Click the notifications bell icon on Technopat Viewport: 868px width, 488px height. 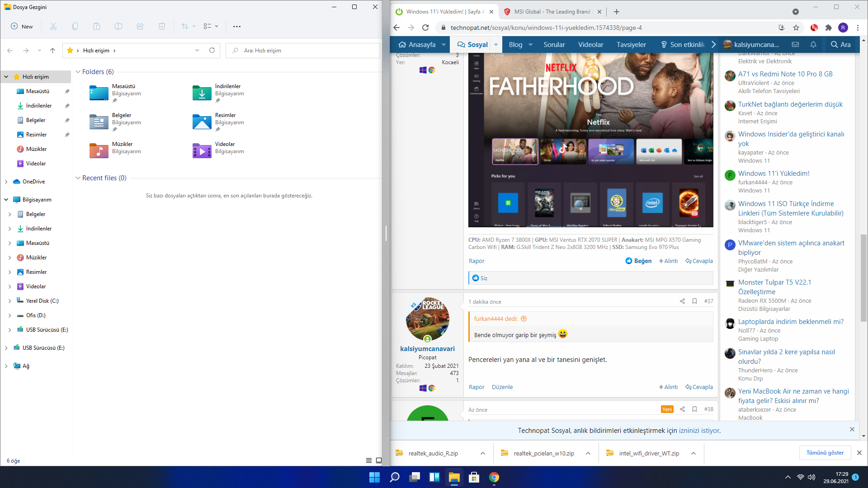click(x=813, y=44)
